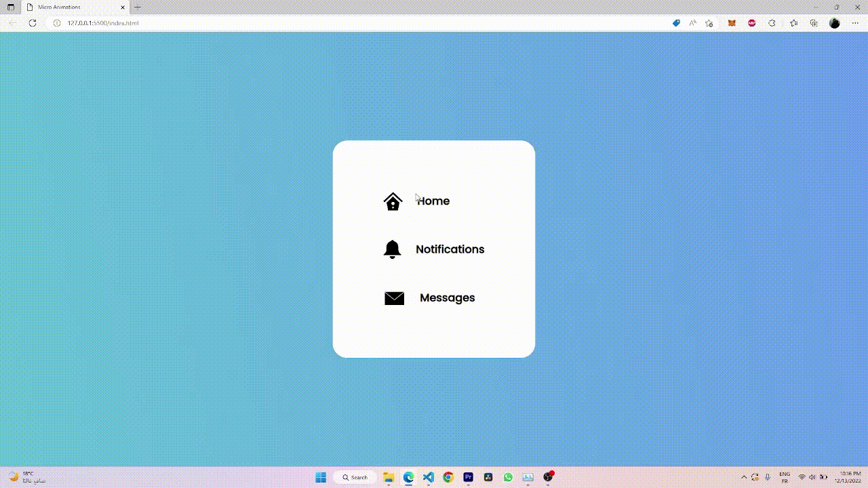Open the Windows Start menu
Screen dimensions: 868x488
click(x=321, y=477)
